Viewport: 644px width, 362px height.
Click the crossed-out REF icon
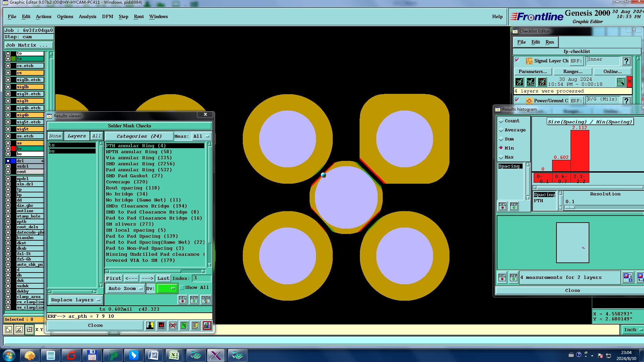pos(173,325)
